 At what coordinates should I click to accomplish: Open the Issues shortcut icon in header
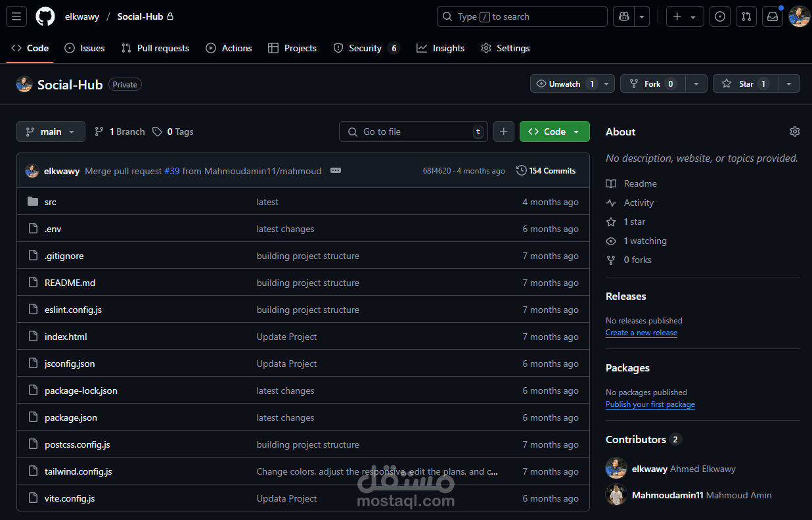tap(720, 16)
